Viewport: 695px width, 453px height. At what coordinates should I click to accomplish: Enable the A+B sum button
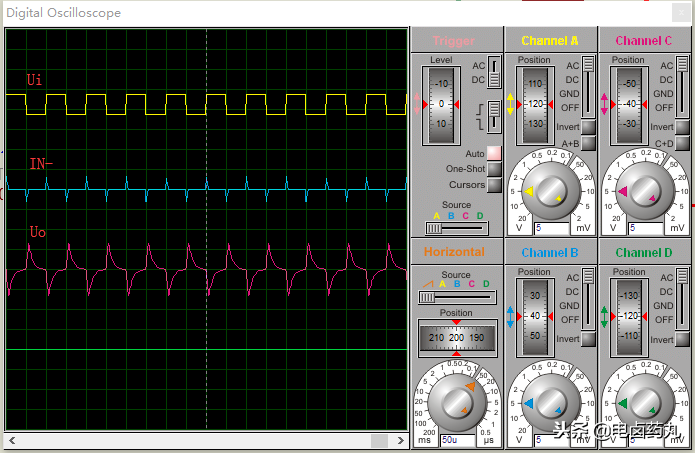click(588, 143)
